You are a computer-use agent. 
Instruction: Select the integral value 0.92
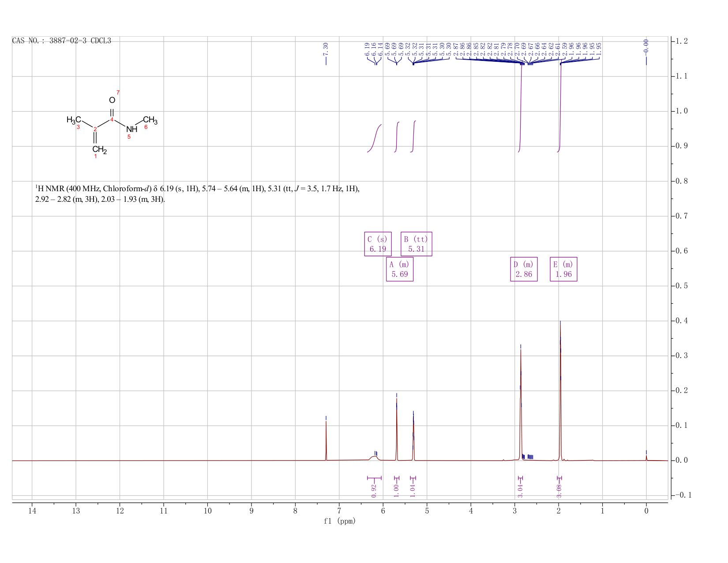(374, 491)
